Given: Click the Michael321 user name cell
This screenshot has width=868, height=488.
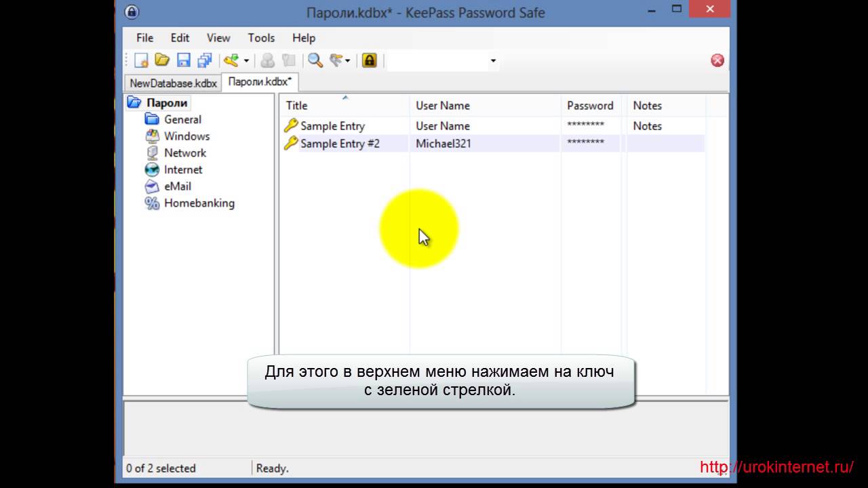Looking at the screenshot, I should pyautogui.click(x=443, y=144).
